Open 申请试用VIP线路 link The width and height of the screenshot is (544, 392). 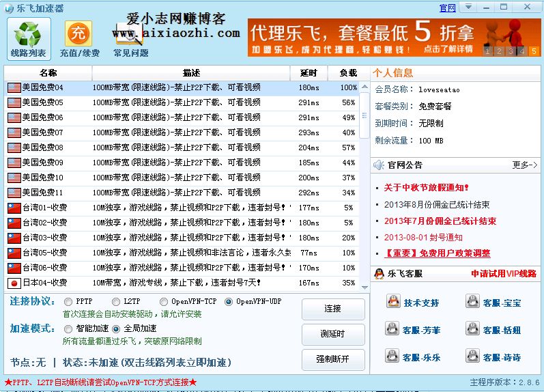click(x=504, y=274)
